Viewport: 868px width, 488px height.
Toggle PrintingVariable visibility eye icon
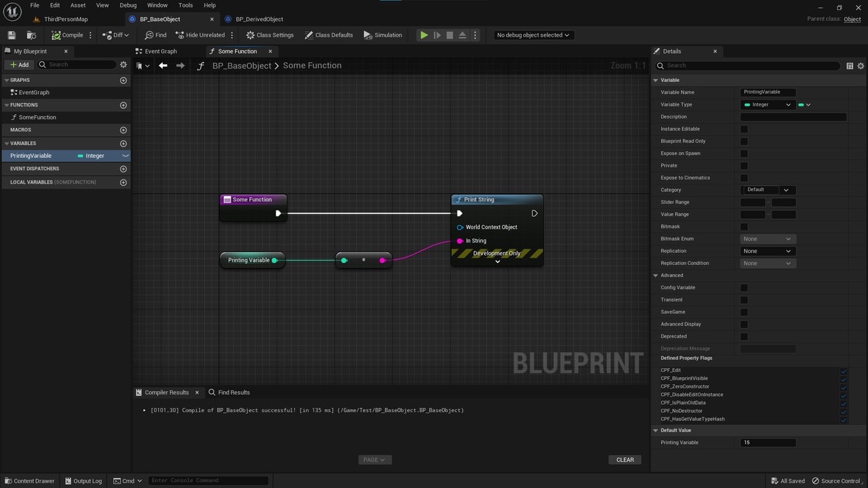(125, 156)
